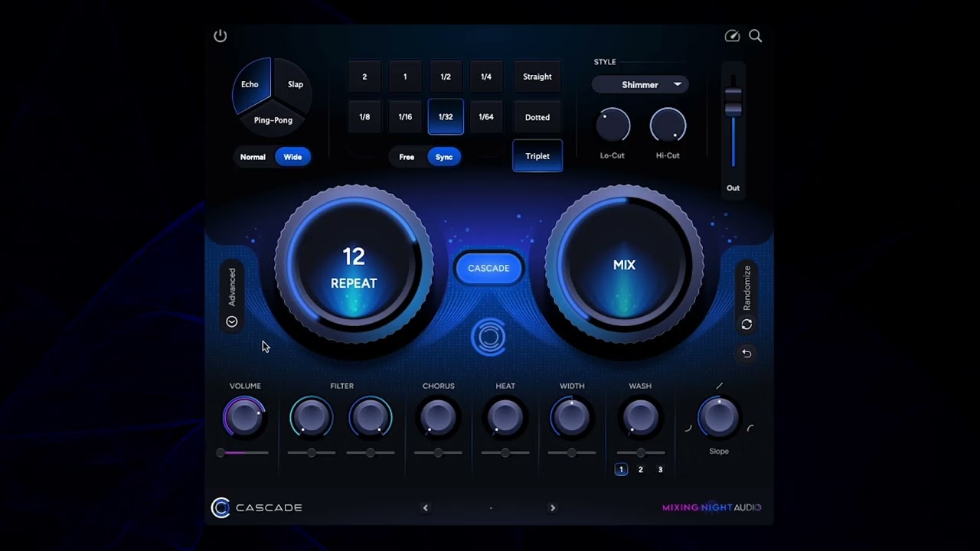This screenshot has width=980, height=551.
Task: Select note division 1/8
Action: tap(364, 117)
